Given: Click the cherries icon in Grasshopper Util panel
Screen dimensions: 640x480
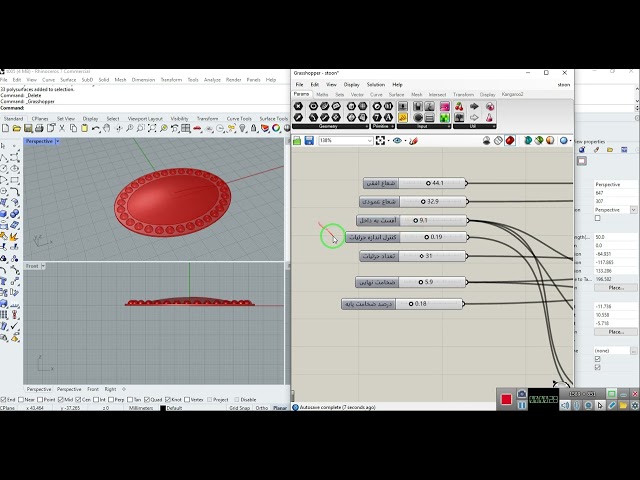Looking at the screenshot, I should [x=459, y=107].
